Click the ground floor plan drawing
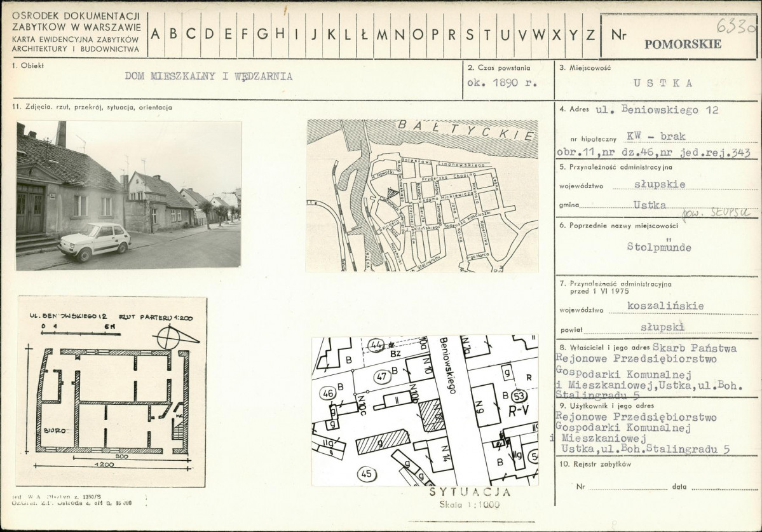 click(111, 392)
